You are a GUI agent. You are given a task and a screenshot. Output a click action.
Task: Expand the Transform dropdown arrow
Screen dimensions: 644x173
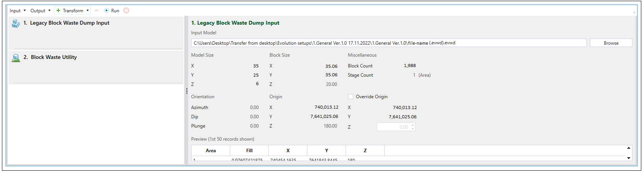88,11
